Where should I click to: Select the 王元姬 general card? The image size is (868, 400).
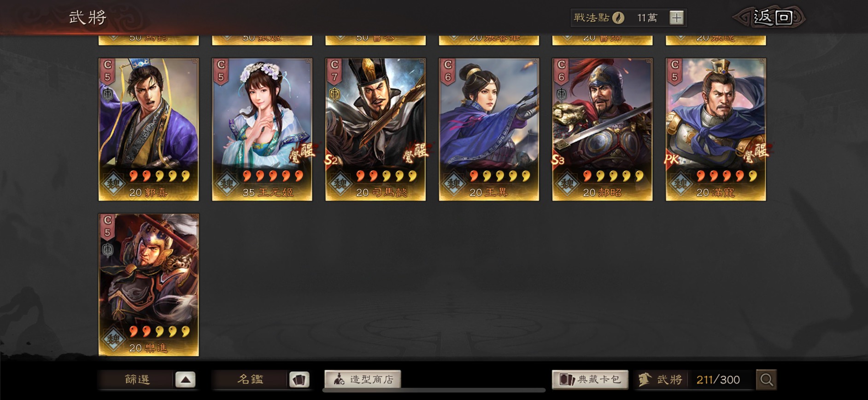262,129
